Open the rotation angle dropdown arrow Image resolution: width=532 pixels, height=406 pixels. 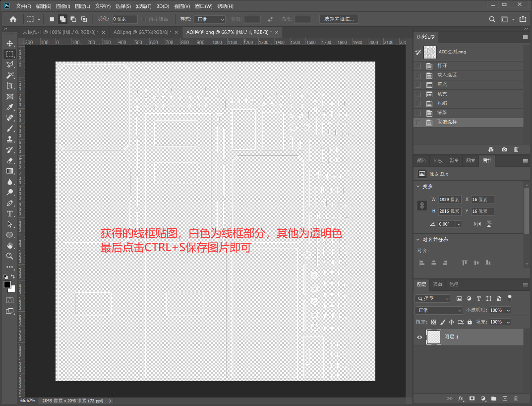[459, 224]
